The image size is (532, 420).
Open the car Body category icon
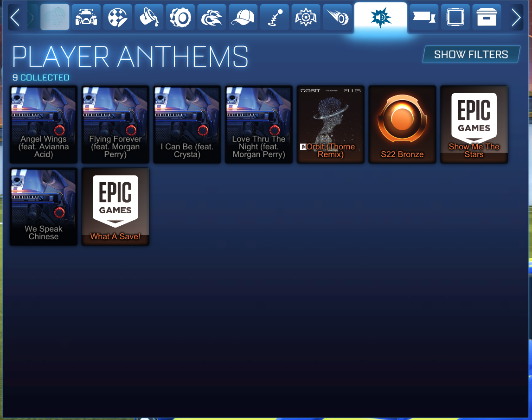tap(86, 17)
